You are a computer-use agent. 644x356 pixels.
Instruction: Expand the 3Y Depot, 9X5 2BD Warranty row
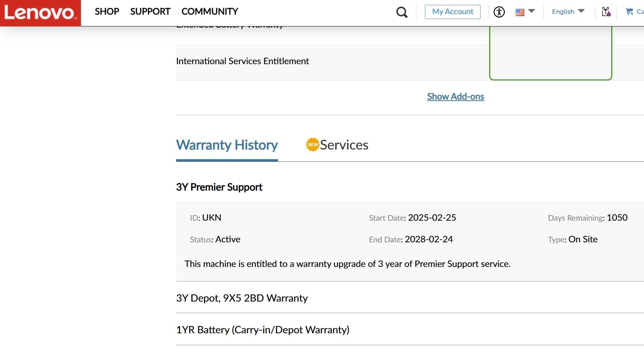(410, 298)
